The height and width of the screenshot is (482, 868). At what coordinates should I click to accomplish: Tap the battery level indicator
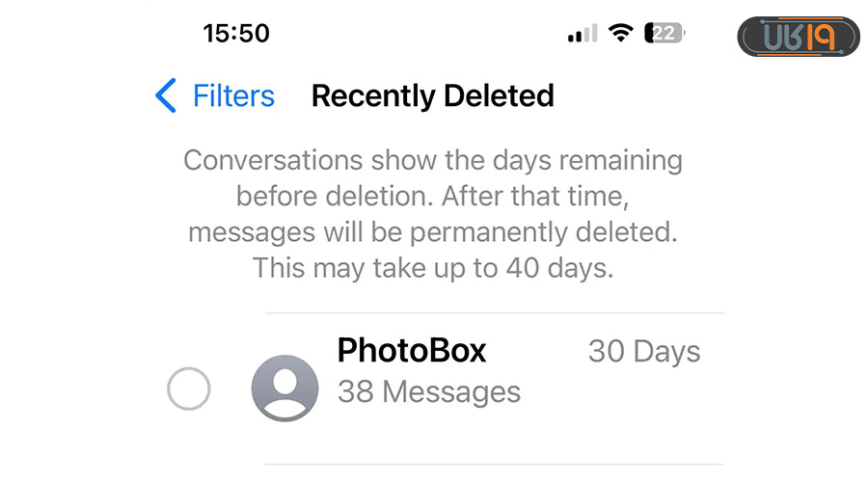[x=665, y=33]
